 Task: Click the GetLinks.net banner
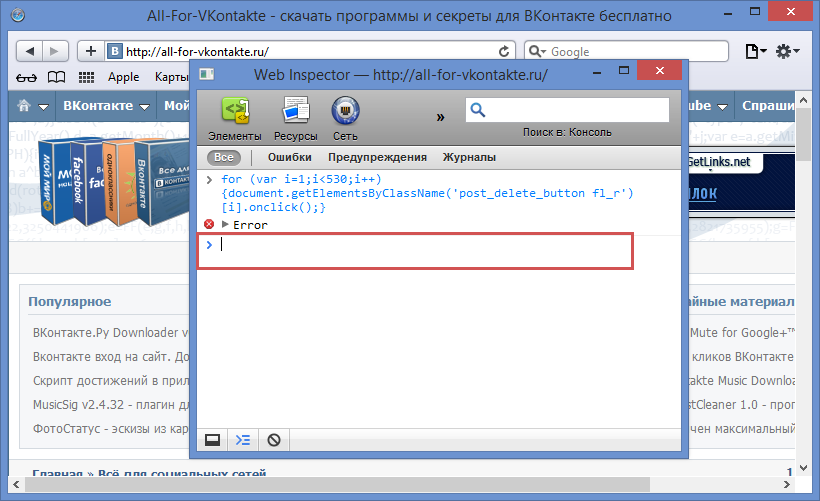point(742,183)
